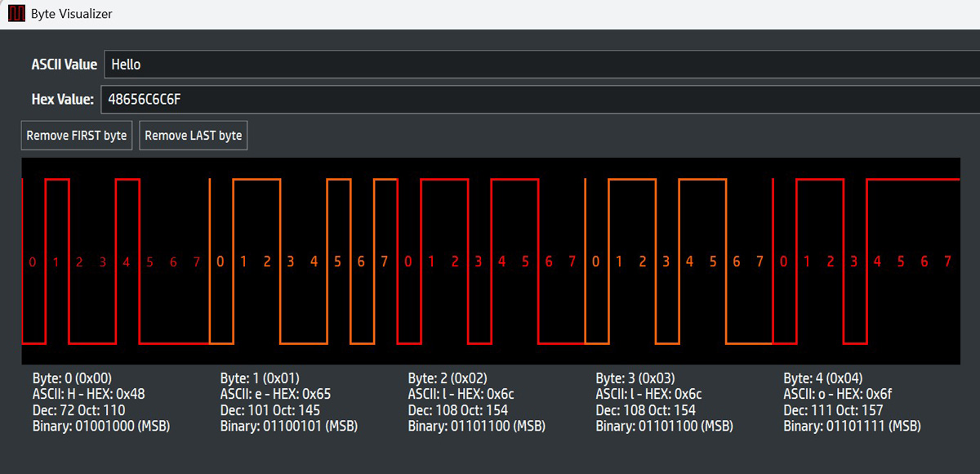
Task: Click Remove LAST byte
Action: (x=193, y=135)
